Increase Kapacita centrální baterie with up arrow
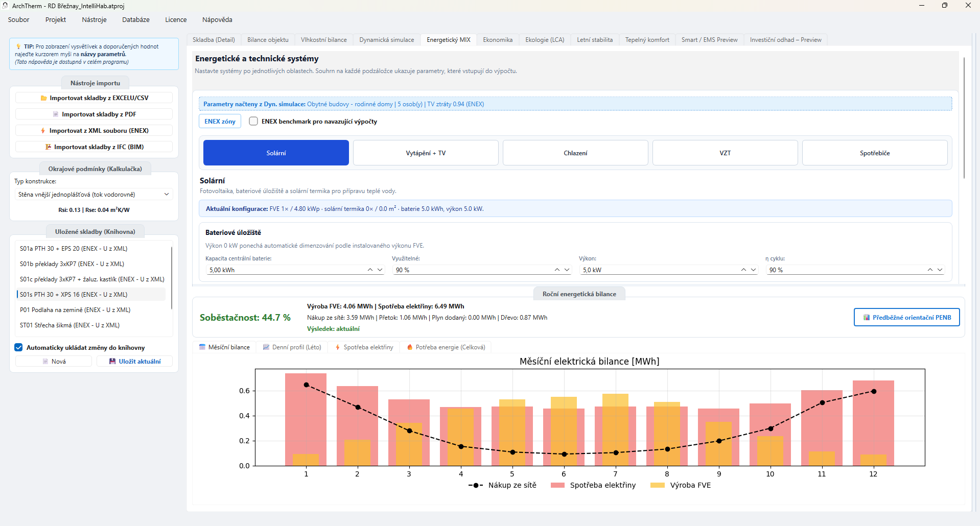The width and height of the screenshot is (980, 526). [x=370, y=270]
